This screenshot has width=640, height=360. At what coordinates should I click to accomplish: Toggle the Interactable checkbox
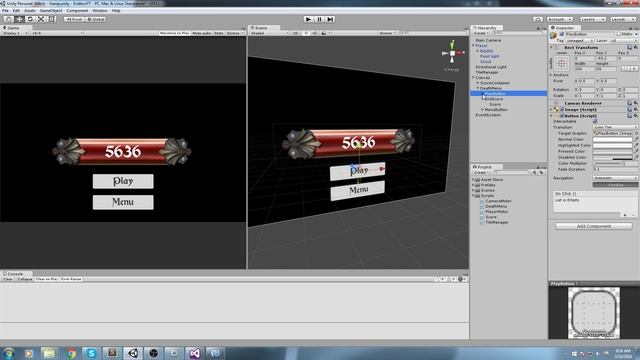[x=595, y=122]
